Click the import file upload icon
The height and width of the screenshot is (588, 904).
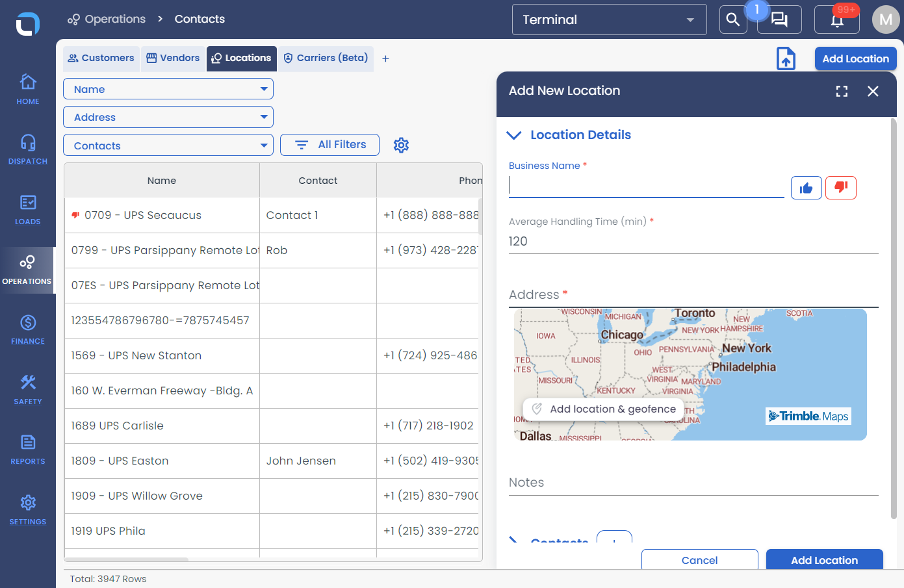point(786,58)
